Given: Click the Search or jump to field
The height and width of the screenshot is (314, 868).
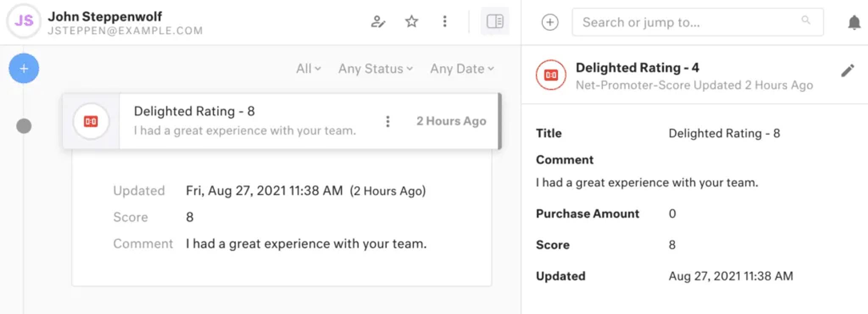Looking at the screenshot, I should [x=698, y=22].
